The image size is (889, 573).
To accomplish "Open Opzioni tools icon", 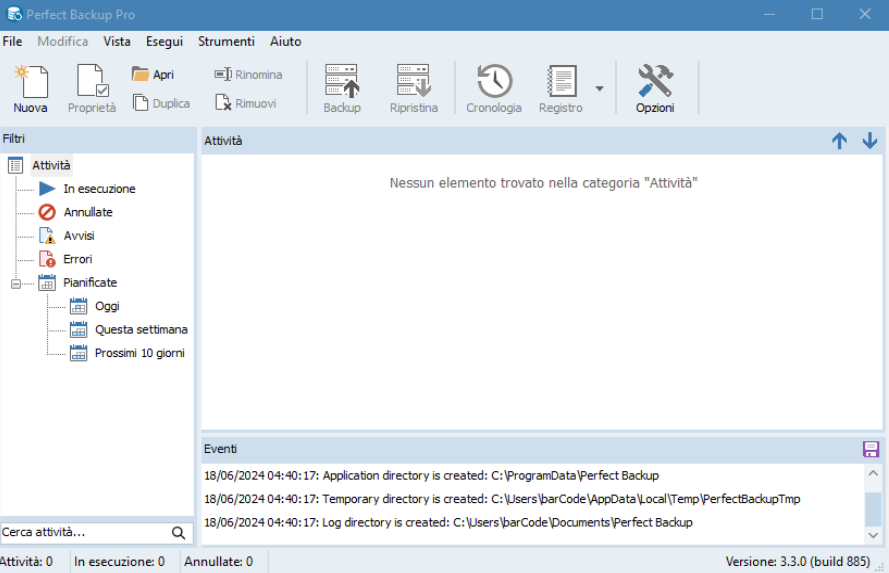I will pos(655,81).
